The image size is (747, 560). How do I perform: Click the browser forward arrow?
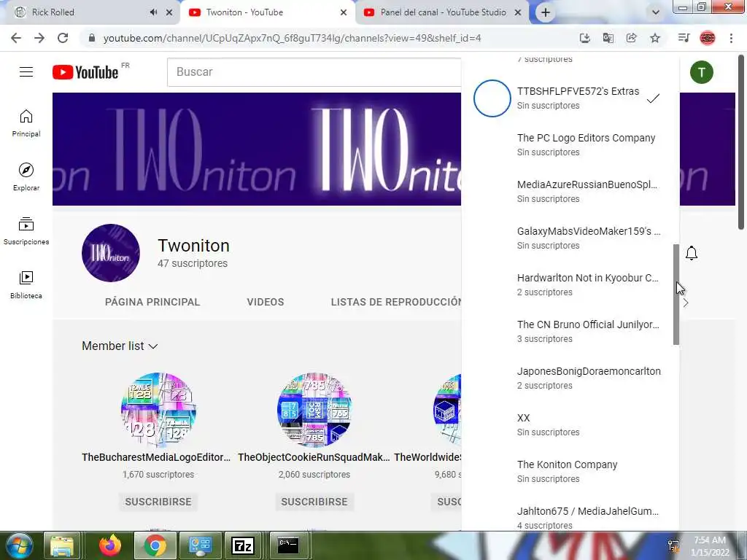click(39, 38)
